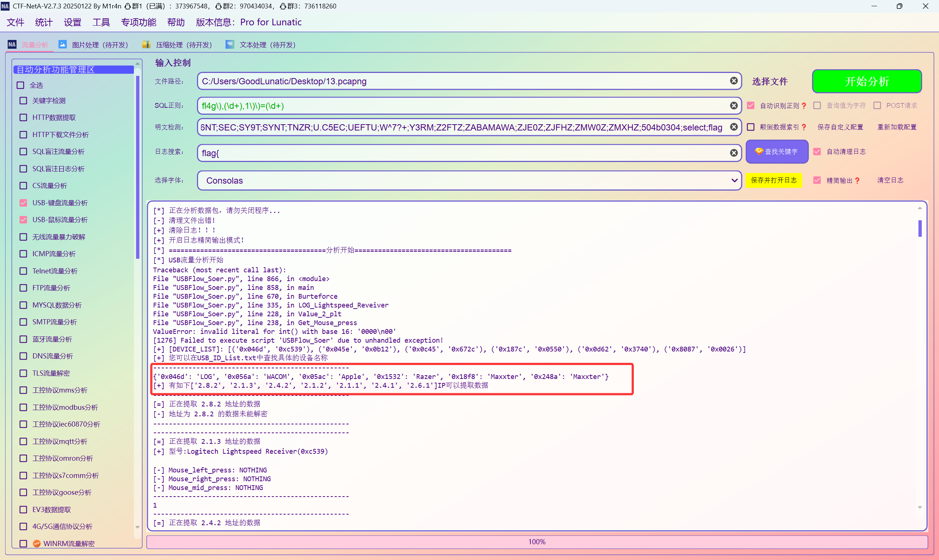Uncheck USB-鼠标流量分析

tap(23, 220)
